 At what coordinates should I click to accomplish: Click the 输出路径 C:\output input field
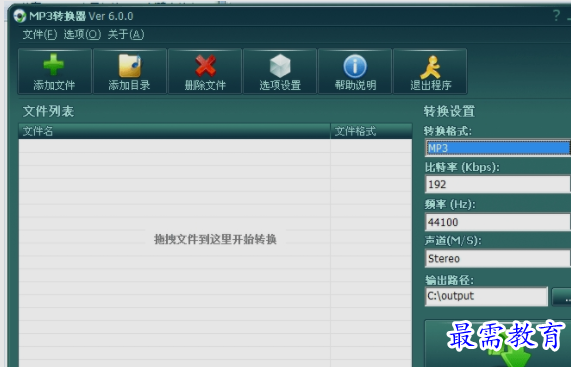[x=486, y=296]
